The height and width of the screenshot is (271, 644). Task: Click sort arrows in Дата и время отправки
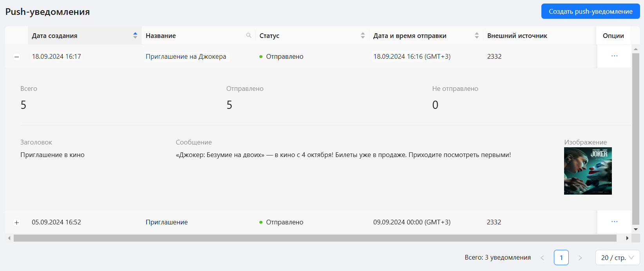click(477, 36)
